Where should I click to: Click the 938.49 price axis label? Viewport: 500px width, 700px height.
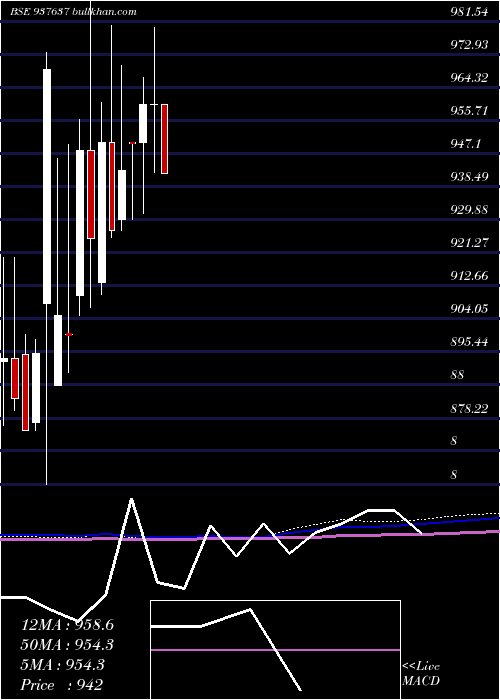point(468,177)
